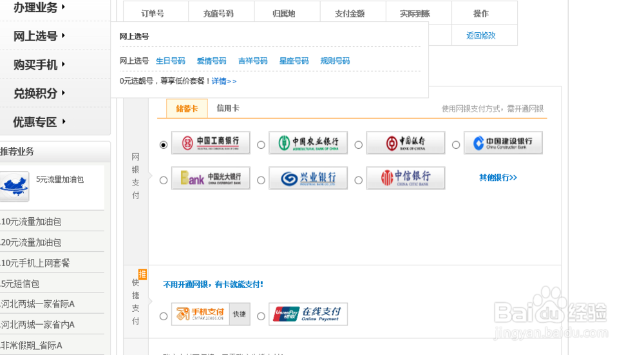The width and height of the screenshot is (644, 355).
Task: Open the 20元流量加油包 item
Action: (x=30, y=242)
